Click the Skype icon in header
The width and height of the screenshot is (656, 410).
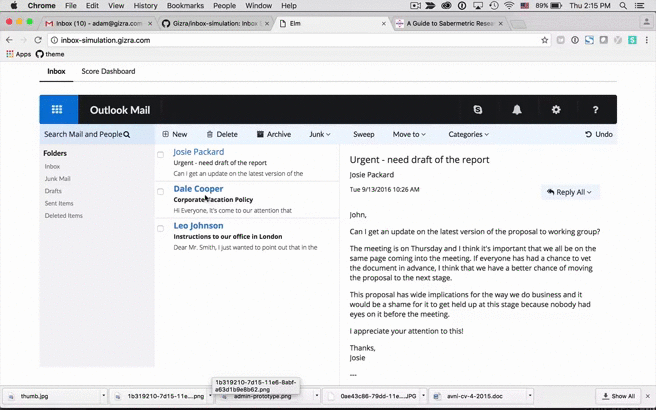point(478,110)
